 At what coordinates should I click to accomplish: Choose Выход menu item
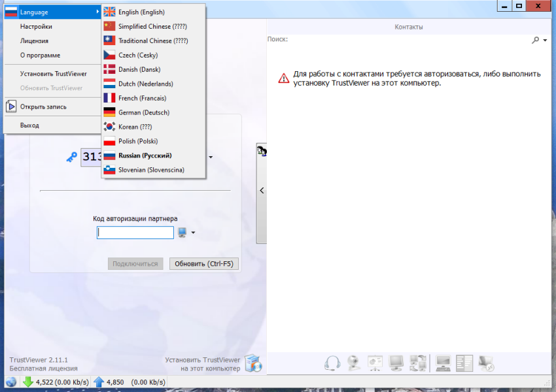52,125
